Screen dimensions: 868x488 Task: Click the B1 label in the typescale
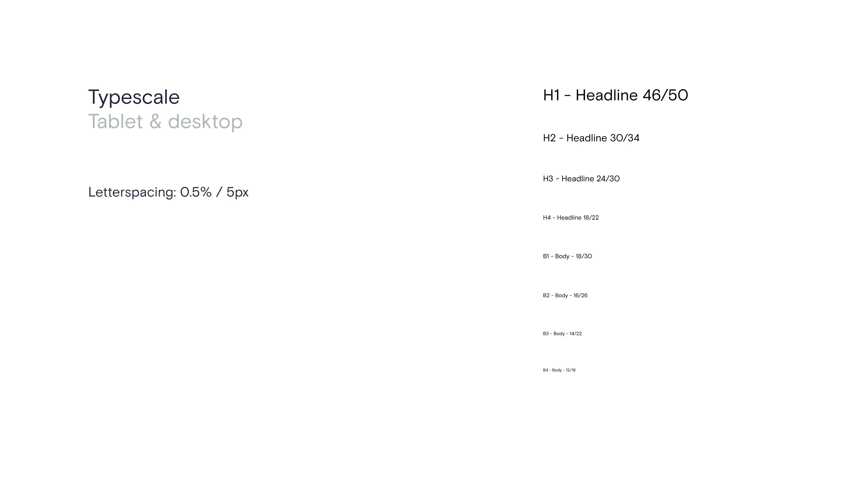pyautogui.click(x=546, y=256)
